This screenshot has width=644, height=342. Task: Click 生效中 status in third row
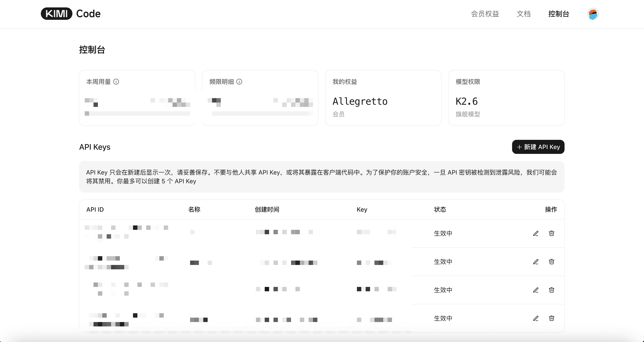pyautogui.click(x=443, y=290)
